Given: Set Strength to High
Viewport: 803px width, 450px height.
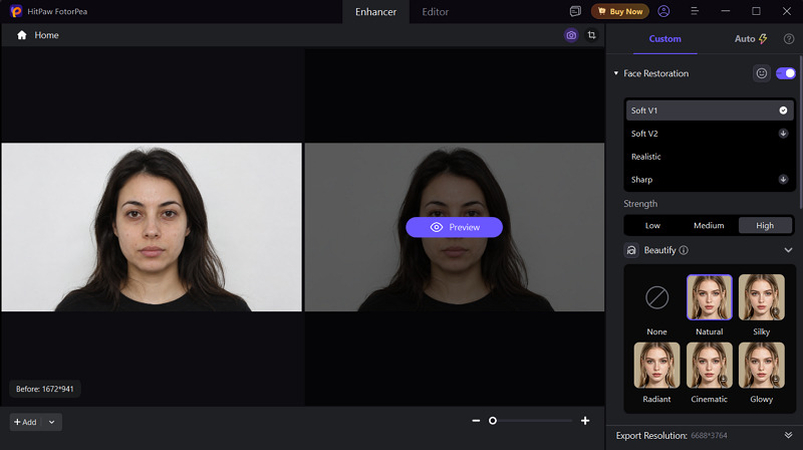Looking at the screenshot, I should (765, 226).
